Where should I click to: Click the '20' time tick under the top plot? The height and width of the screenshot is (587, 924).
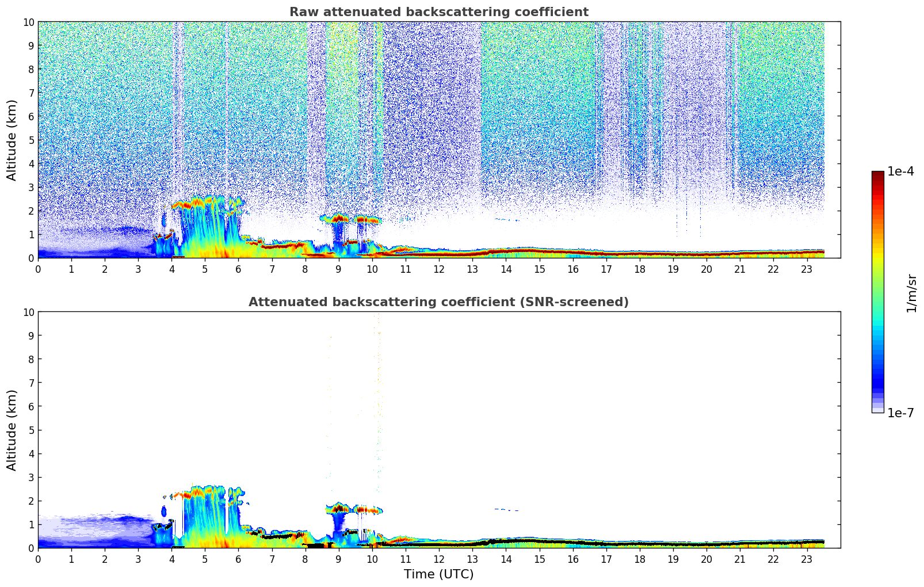pos(707,269)
